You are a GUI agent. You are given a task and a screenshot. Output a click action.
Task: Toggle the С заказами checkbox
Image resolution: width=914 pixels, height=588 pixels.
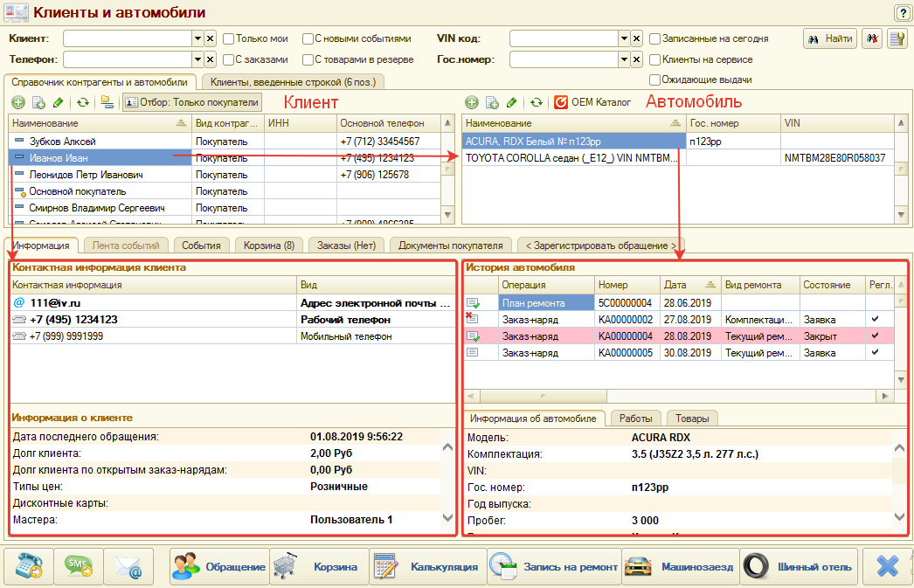point(229,59)
